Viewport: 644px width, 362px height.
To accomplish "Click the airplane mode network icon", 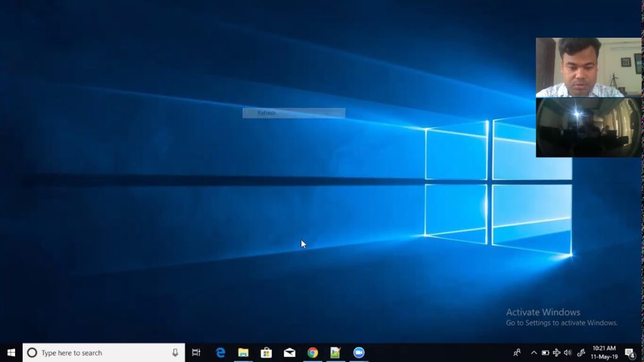I will coord(557,353).
